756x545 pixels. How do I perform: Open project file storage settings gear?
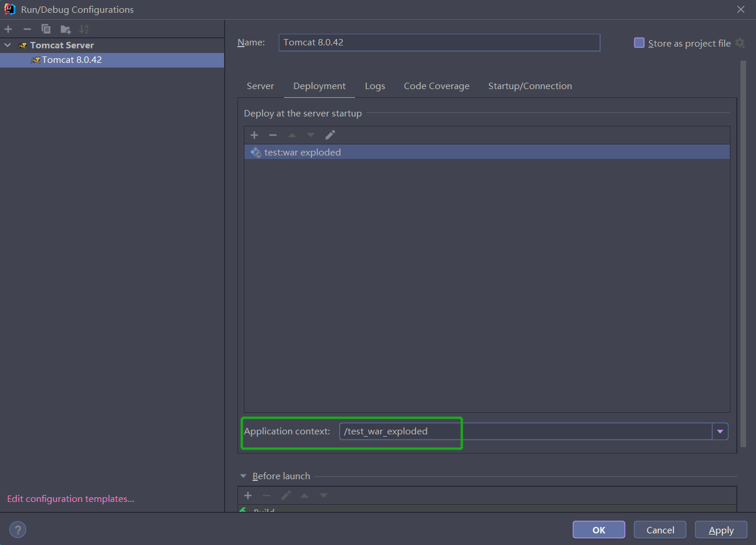point(740,43)
